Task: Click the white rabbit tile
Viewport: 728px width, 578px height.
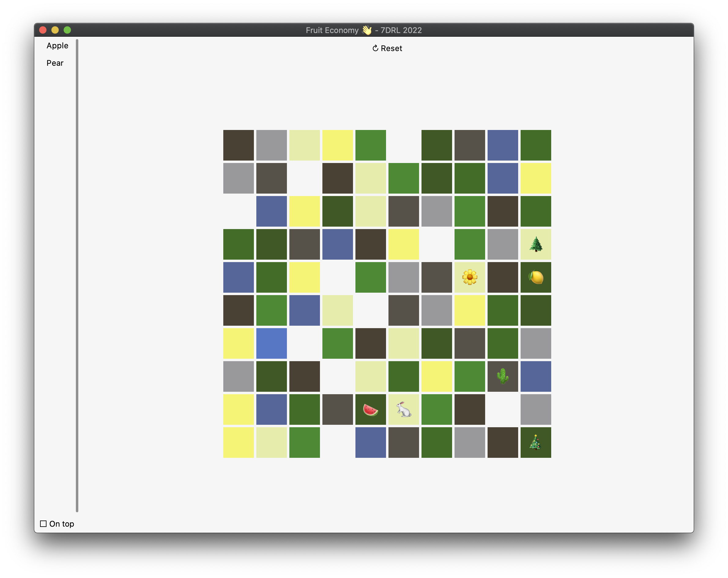Action: 403,409
